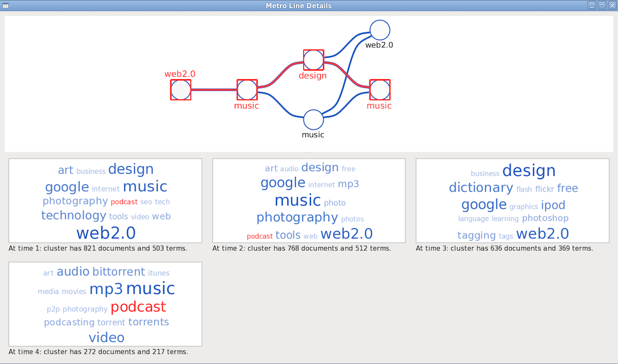Open the window menu icon in title bar

tap(6, 6)
